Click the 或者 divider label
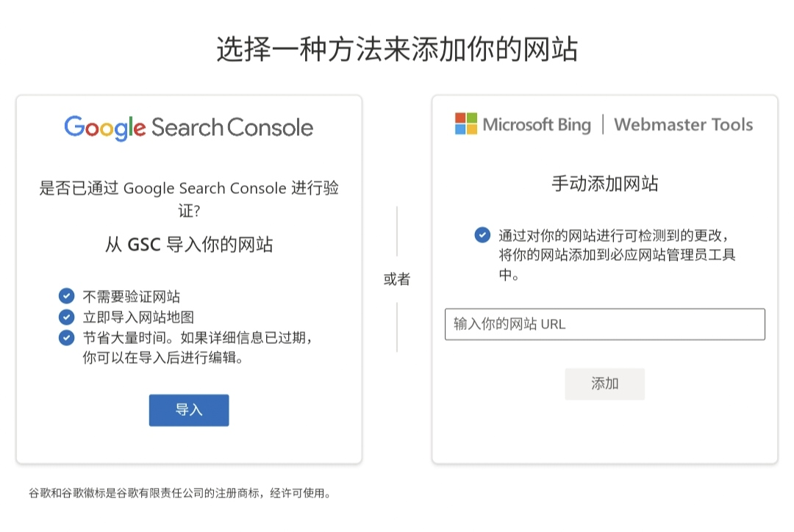The height and width of the screenshot is (532, 794). [397, 279]
